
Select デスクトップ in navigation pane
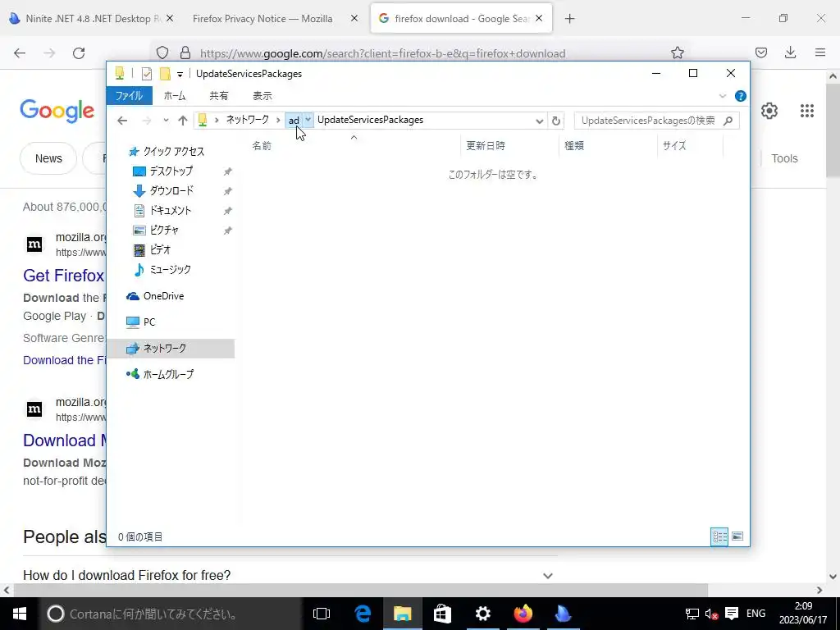tap(171, 171)
